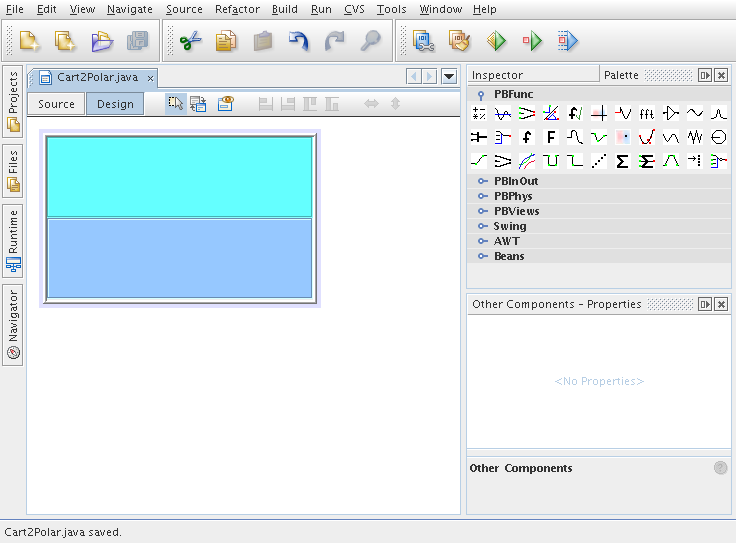Select the cyan panel in design area

coord(180,176)
